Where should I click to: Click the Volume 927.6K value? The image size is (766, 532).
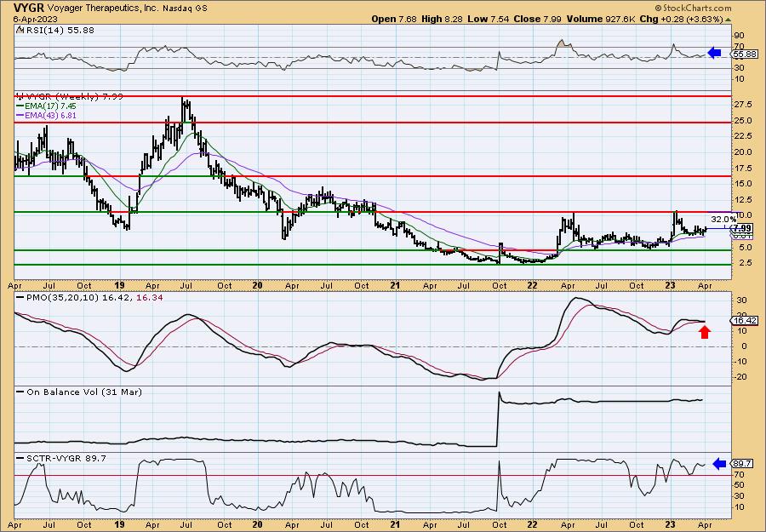coord(602,19)
